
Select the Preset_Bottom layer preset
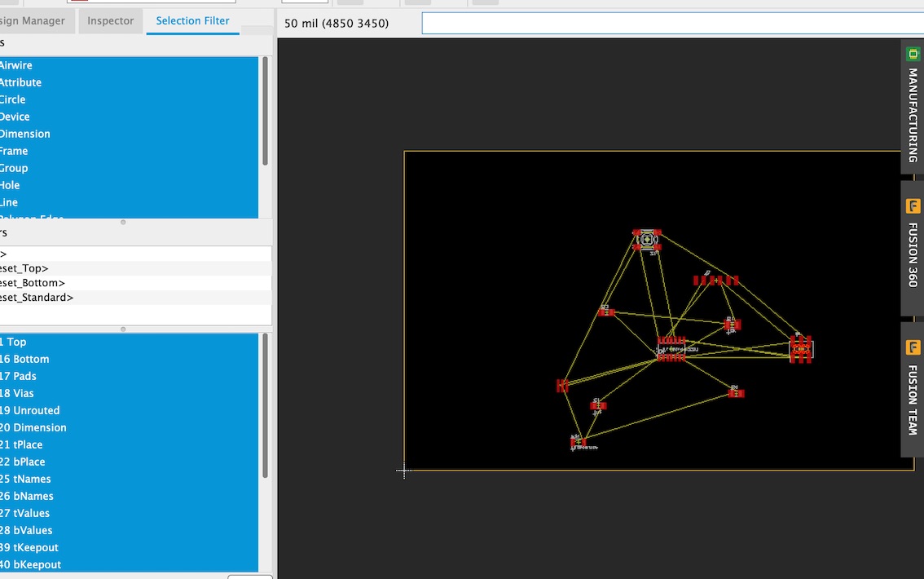[135, 283]
